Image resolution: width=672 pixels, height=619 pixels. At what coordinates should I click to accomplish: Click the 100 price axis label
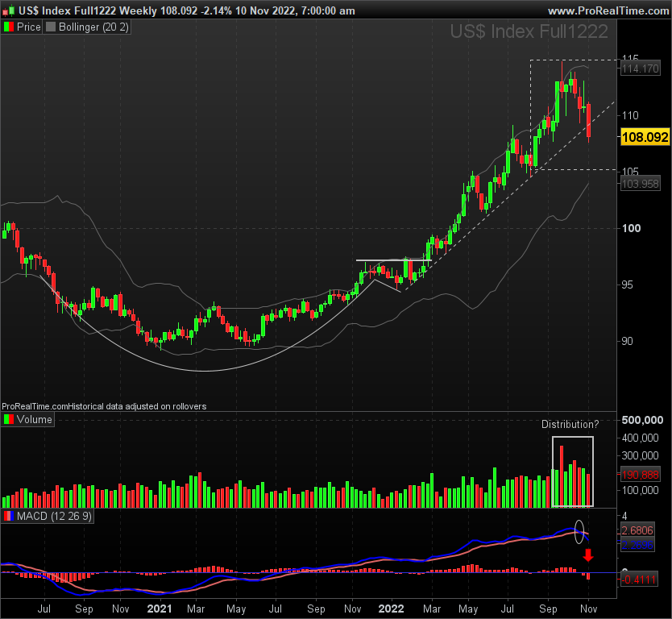pyautogui.click(x=631, y=228)
